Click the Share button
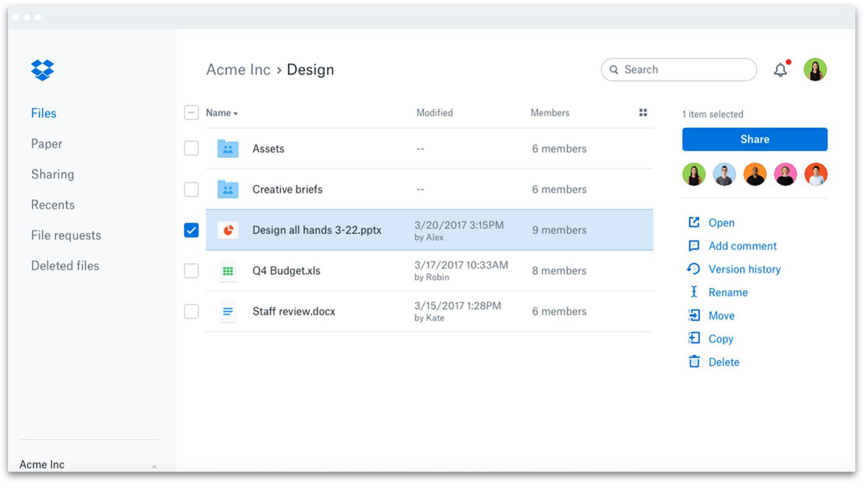 [x=754, y=139]
